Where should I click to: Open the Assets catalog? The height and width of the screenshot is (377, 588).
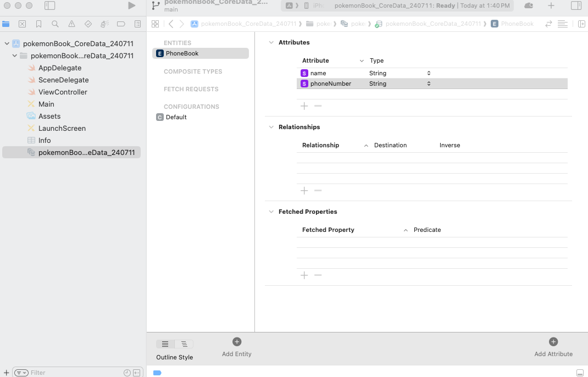coord(49,117)
